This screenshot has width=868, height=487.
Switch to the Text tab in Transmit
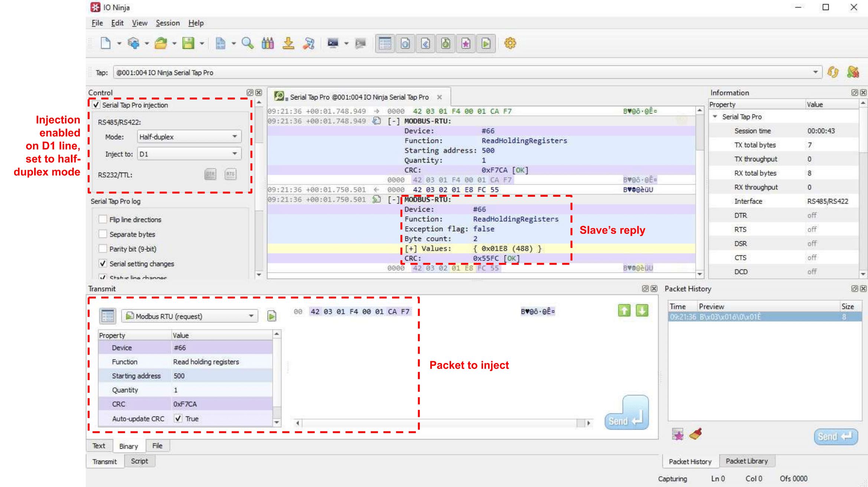[x=99, y=445]
